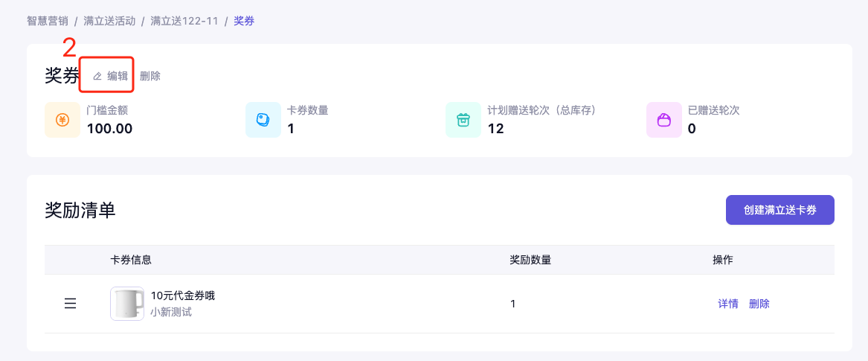Screen dimensions: 868x361
Task: View 详情 for the 10元代金券哦 coupon
Action: [728, 304]
